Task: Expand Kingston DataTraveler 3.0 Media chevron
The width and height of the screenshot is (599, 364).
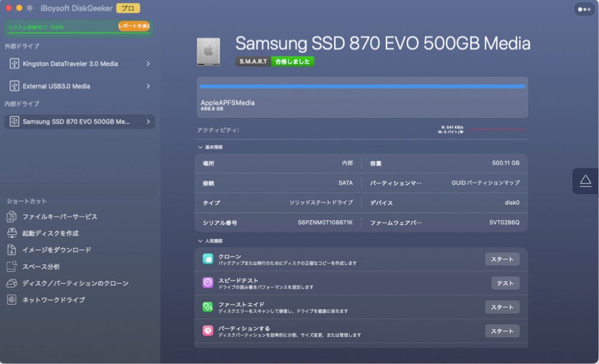Action: click(148, 64)
